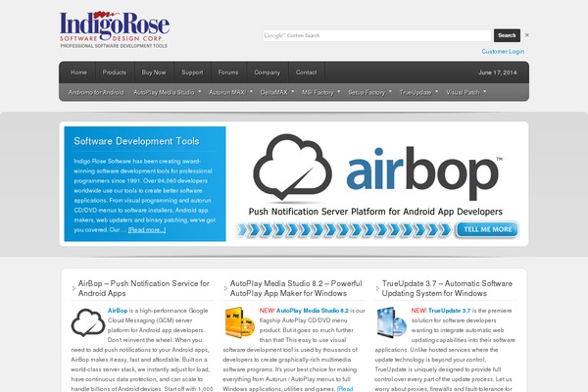Go to the Home menu item

tap(78, 73)
